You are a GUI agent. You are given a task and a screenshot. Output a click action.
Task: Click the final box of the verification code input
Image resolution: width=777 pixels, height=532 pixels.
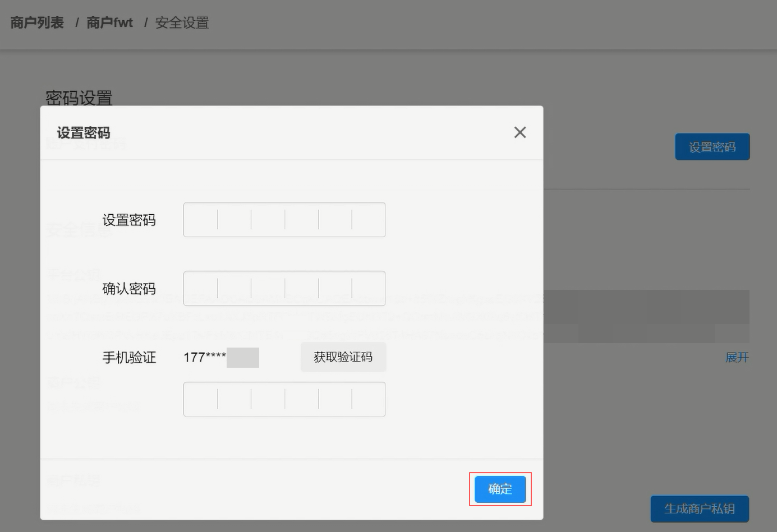pyautogui.click(x=369, y=399)
